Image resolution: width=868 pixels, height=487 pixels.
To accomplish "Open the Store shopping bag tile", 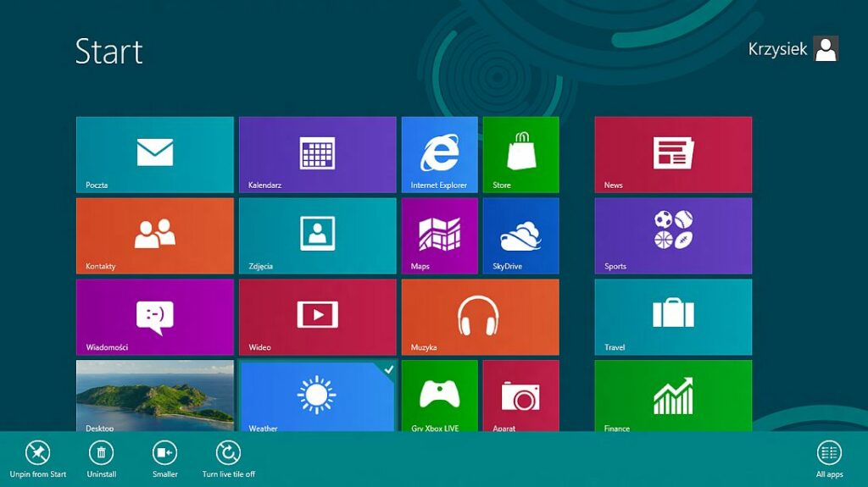I will [x=520, y=154].
